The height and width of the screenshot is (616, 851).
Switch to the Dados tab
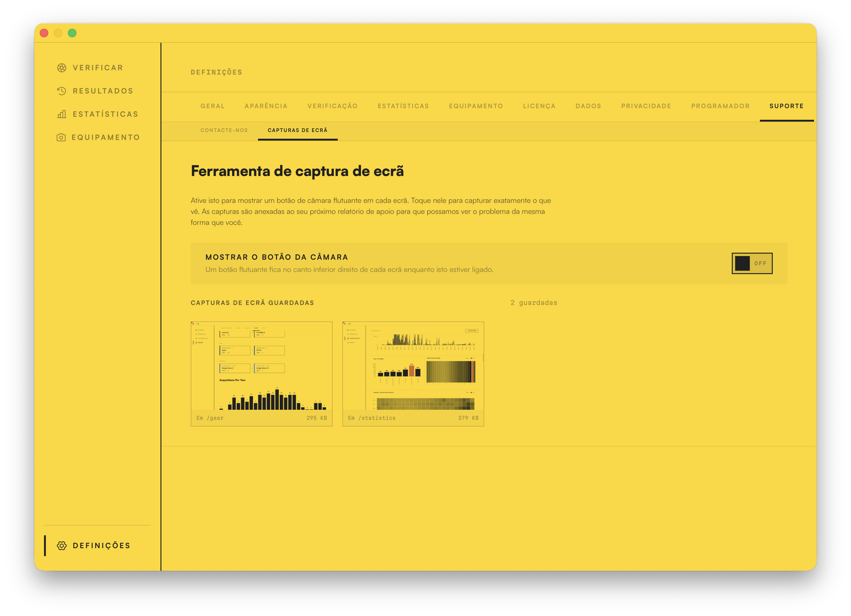pyautogui.click(x=588, y=106)
